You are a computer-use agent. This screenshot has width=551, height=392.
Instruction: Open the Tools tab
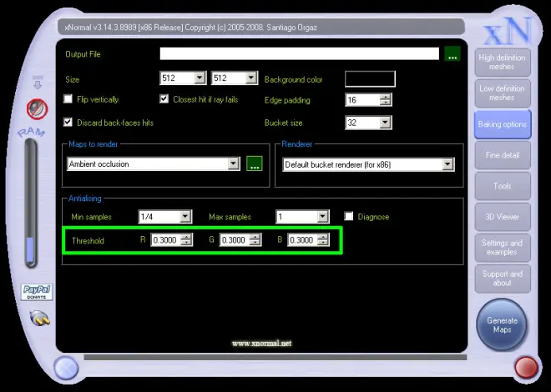pos(502,186)
